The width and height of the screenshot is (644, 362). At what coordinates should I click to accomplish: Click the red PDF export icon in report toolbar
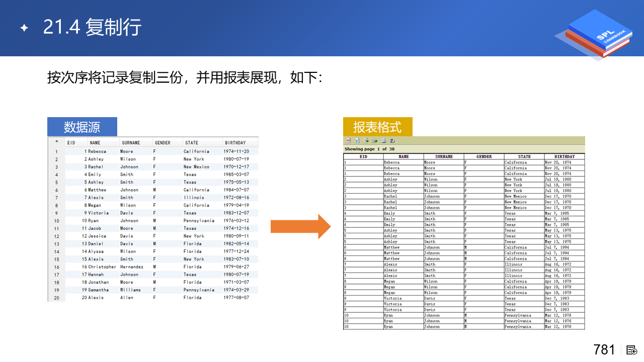(x=348, y=141)
